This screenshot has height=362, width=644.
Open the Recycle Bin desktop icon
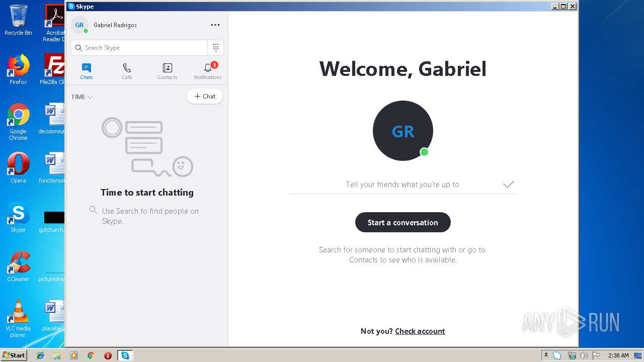(18, 20)
